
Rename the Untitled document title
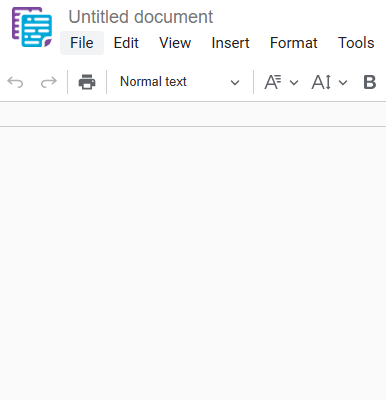[141, 17]
